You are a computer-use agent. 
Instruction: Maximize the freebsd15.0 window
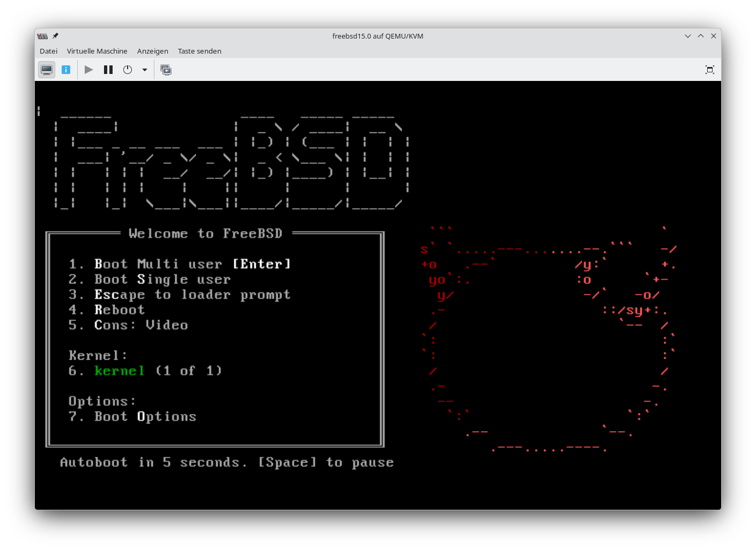701,36
